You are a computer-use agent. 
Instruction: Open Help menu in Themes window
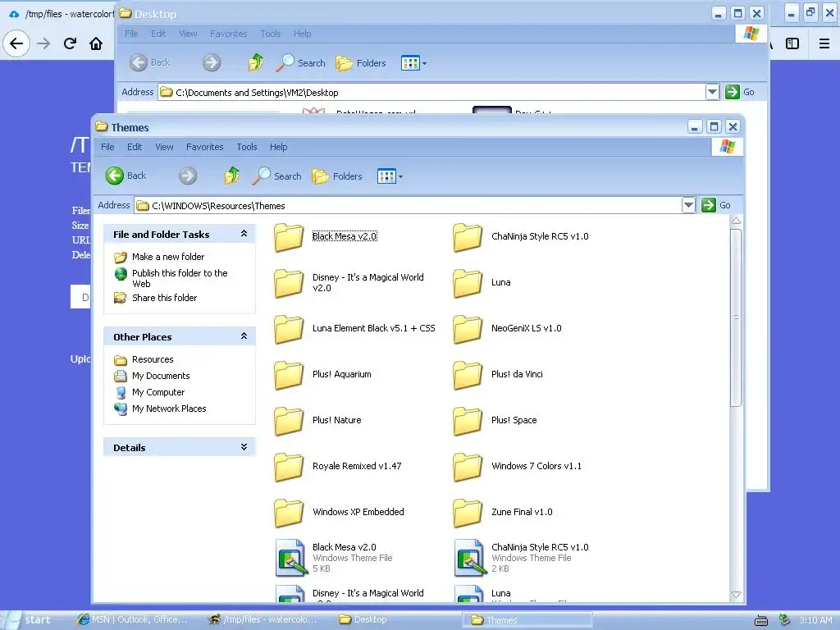click(x=278, y=147)
